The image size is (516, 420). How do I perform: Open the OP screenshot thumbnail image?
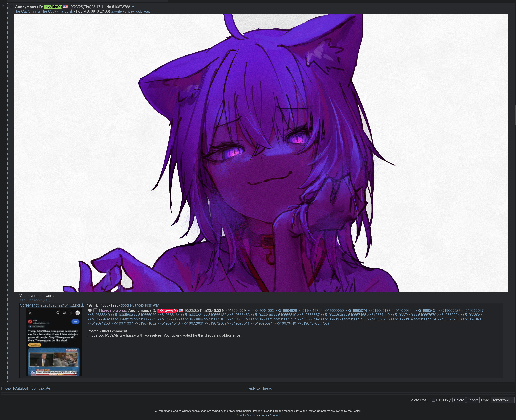tap(54, 342)
